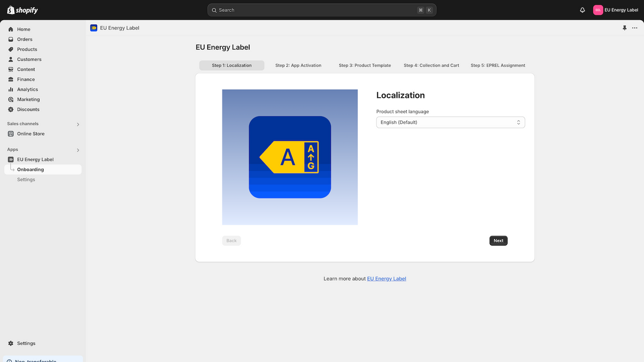Click the Search bar at the top

(321, 10)
